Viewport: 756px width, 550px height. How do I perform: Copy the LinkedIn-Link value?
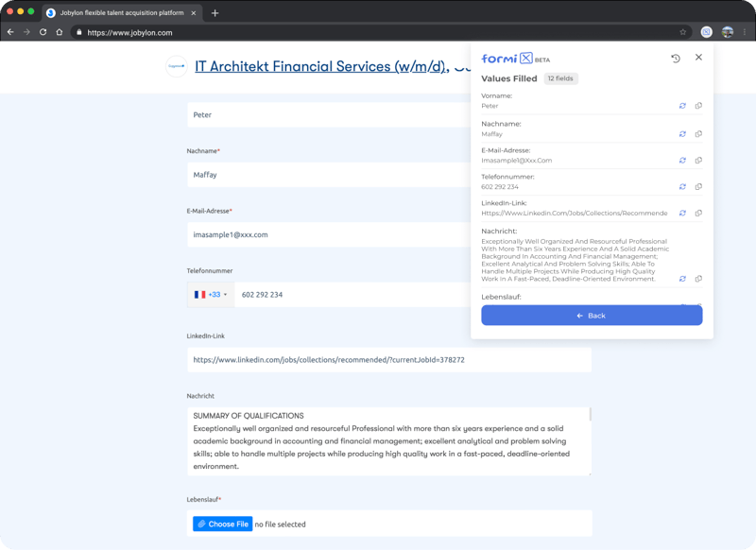pyautogui.click(x=698, y=213)
